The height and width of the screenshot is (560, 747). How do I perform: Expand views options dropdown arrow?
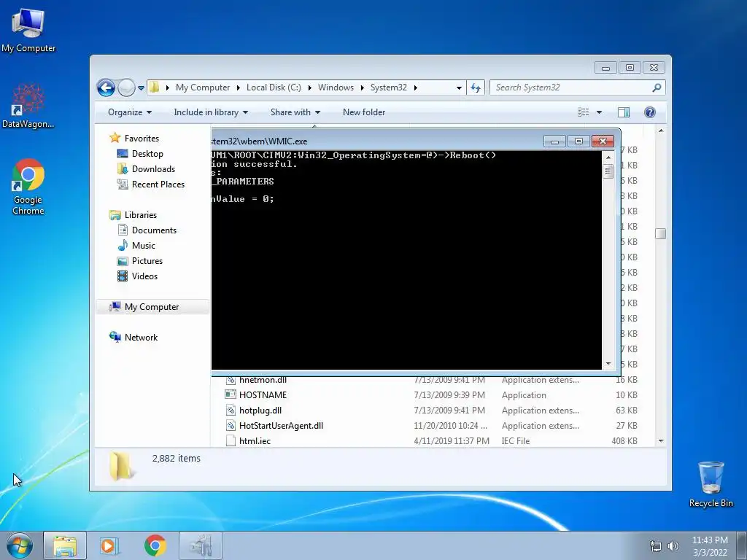[x=600, y=112]
